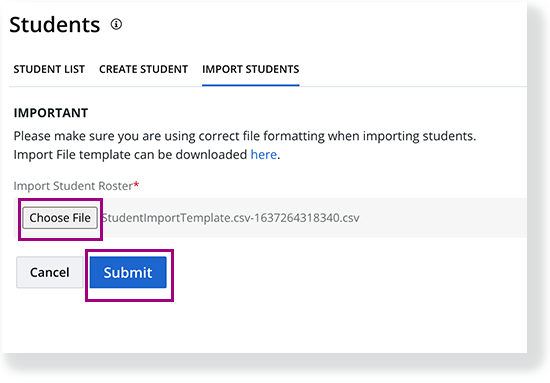Click the selected StudentImportTemplate csv filename
Viewport: 550px width, 383px height.
click(230, 218)
